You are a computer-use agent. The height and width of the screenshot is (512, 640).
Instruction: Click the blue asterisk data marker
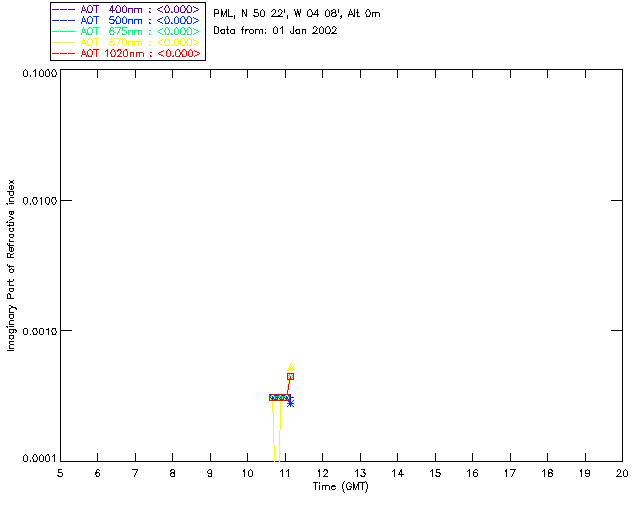coord(290,403)
